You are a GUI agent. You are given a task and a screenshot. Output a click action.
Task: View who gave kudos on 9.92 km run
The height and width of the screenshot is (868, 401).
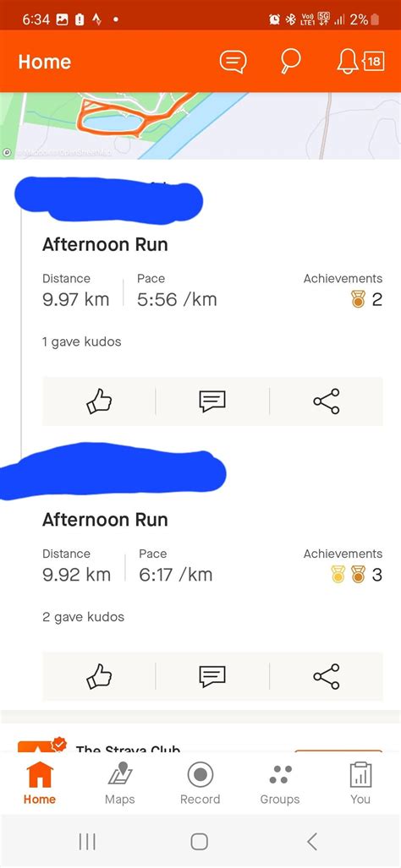(83, 617)
